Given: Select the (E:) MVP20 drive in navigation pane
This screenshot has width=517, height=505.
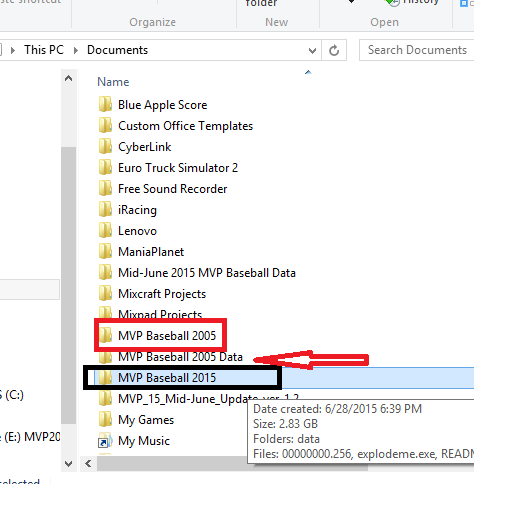Looking at the screenshot, I should point(30,437).
